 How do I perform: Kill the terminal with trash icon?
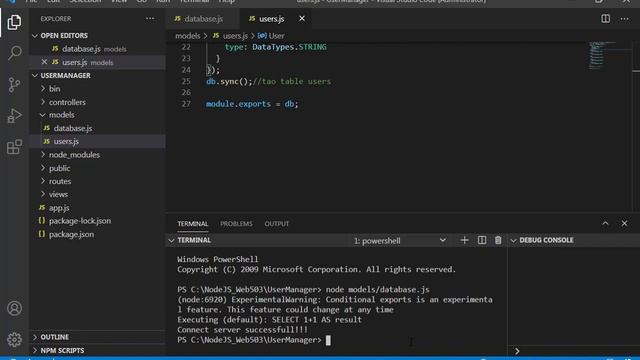click(498, 240)
